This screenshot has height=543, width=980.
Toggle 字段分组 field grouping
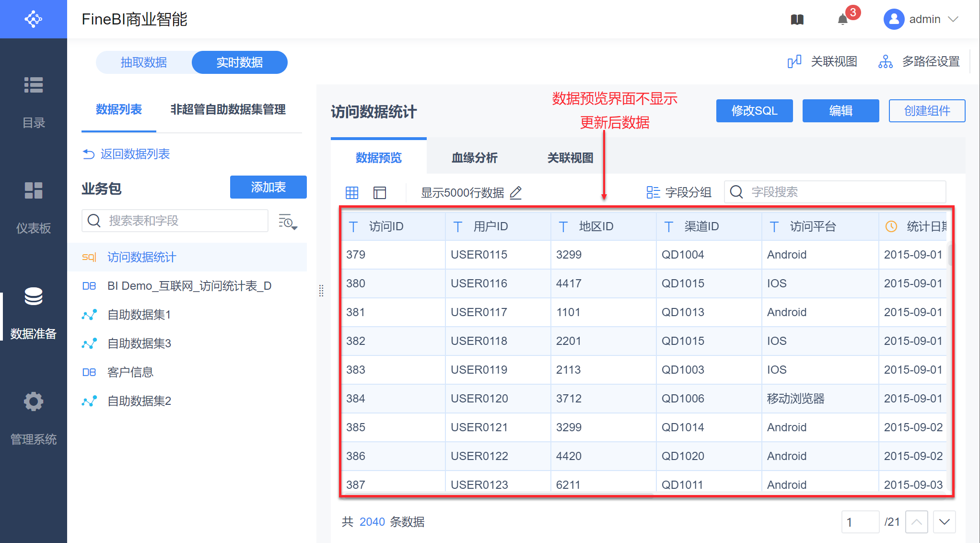(x=679, y=192)
